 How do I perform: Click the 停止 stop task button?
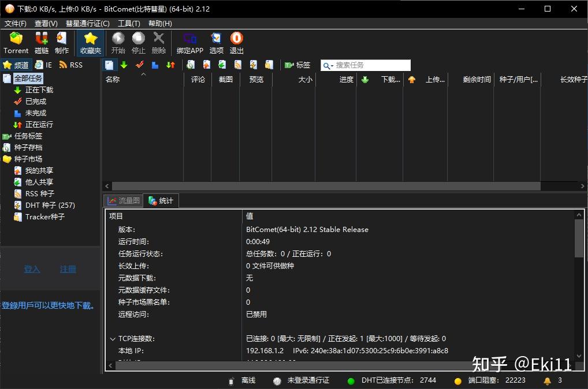(x=139, y=43)
